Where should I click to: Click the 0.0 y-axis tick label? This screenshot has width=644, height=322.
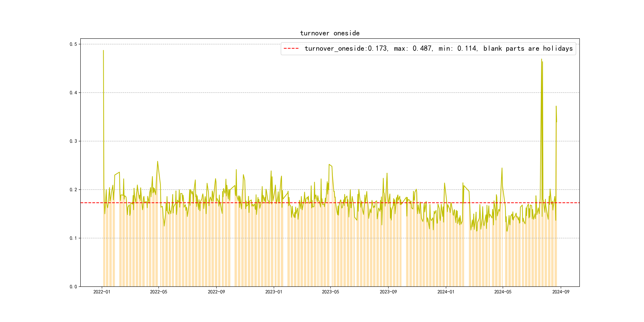click(73, 287)
